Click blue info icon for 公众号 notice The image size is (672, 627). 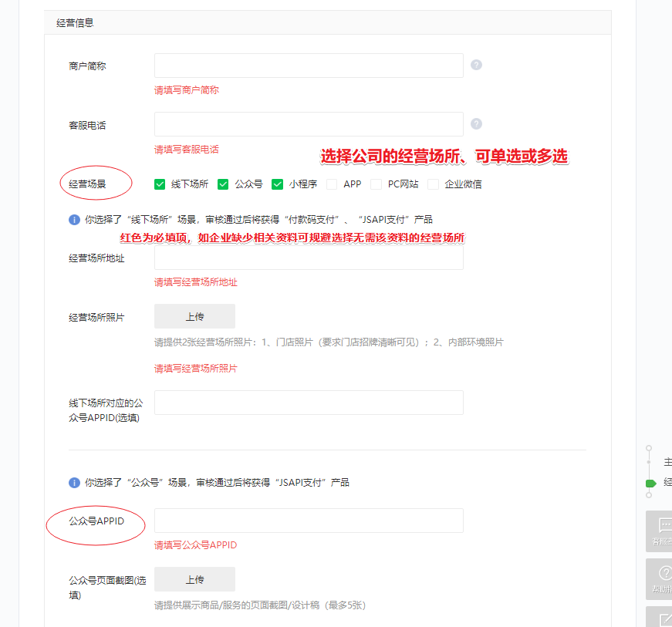coord(75,483)
